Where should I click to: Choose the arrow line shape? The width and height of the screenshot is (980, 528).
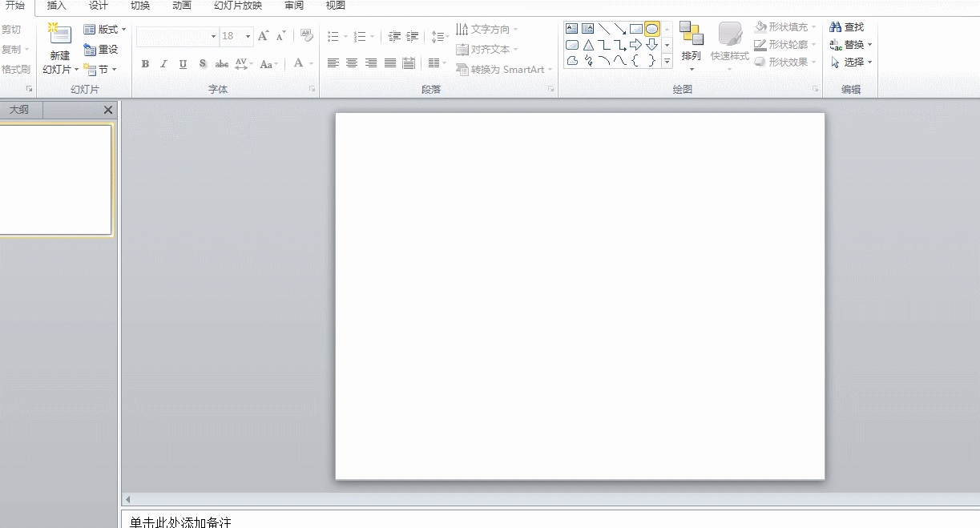point(620,29)
